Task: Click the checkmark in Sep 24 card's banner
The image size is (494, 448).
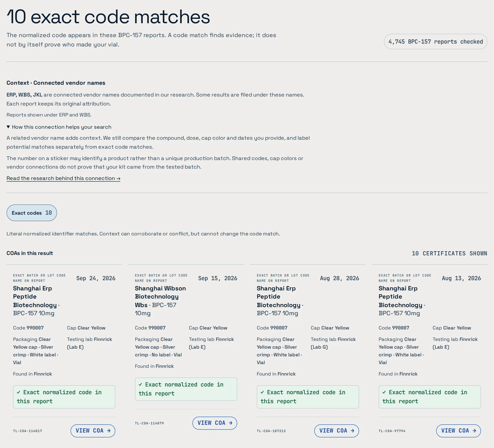Action: tap(19, 392)
